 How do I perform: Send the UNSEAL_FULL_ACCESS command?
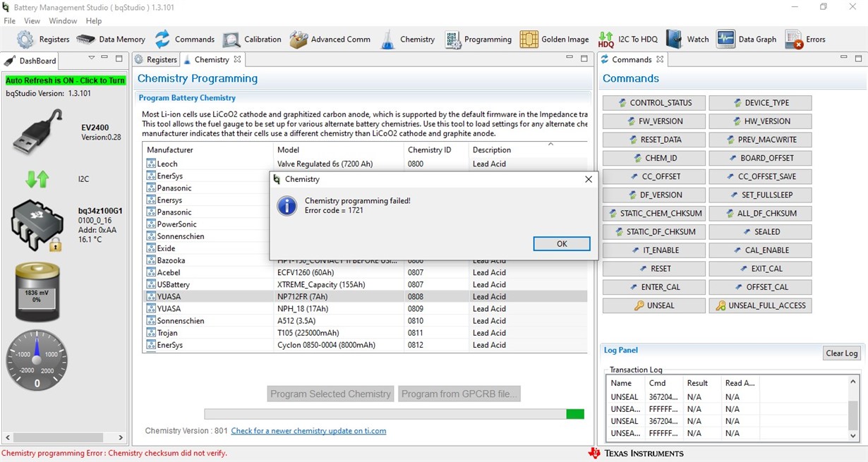[760, 305]
